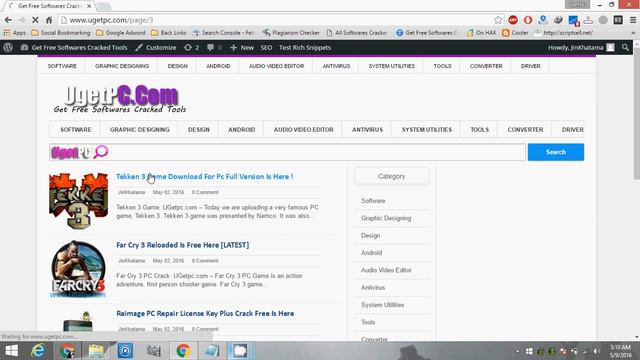The height and width of the screenshot is (360, 640).
Task: Open Reimage PC Repair License Key post
Action: 205,313
